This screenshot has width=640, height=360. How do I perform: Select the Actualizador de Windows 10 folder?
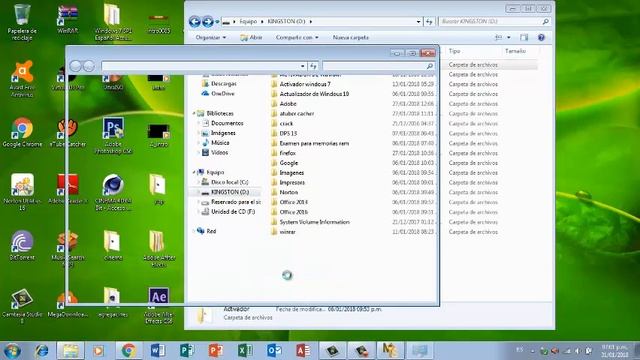pos(310,94)
